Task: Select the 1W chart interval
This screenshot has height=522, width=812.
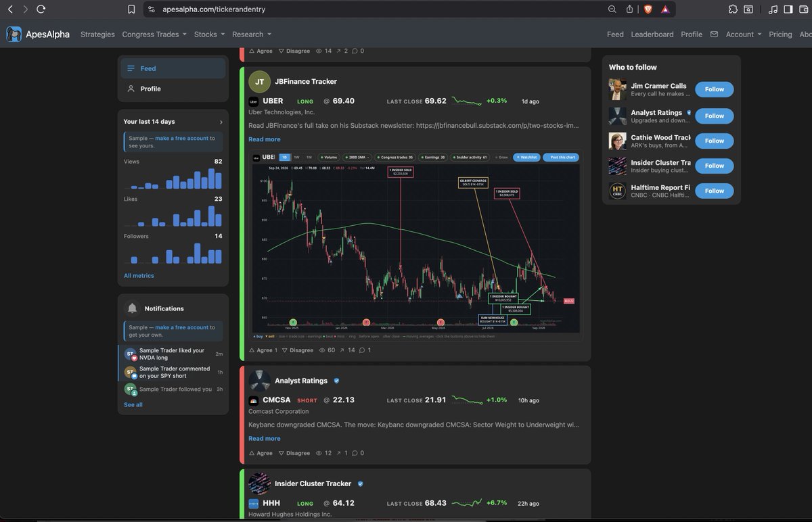Action: [296, 157]
